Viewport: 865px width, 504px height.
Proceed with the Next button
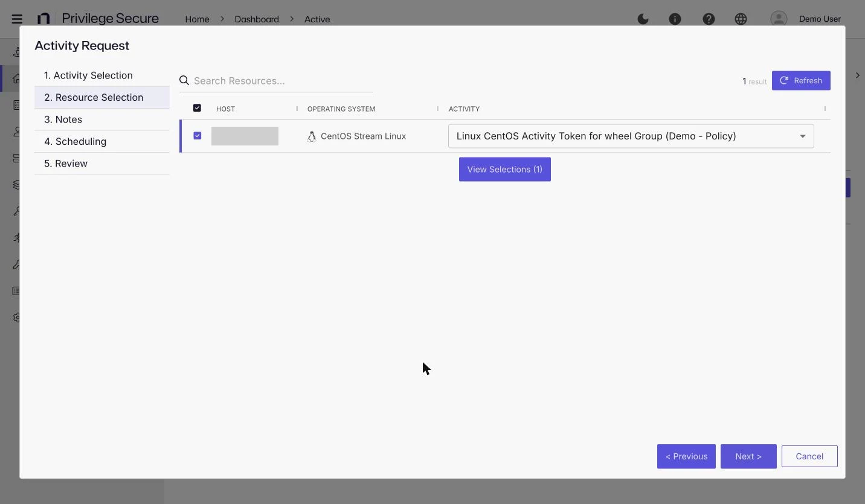click(748, 456)
